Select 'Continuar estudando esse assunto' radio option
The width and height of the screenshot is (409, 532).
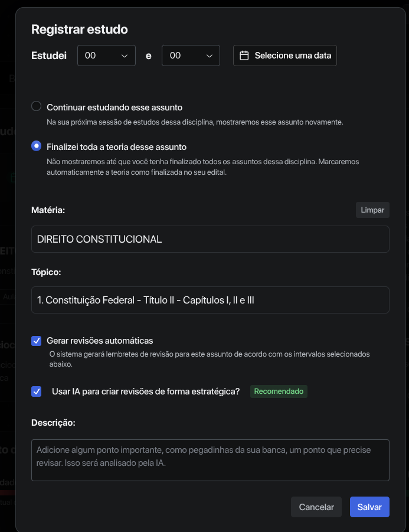(x=37, y=106)
